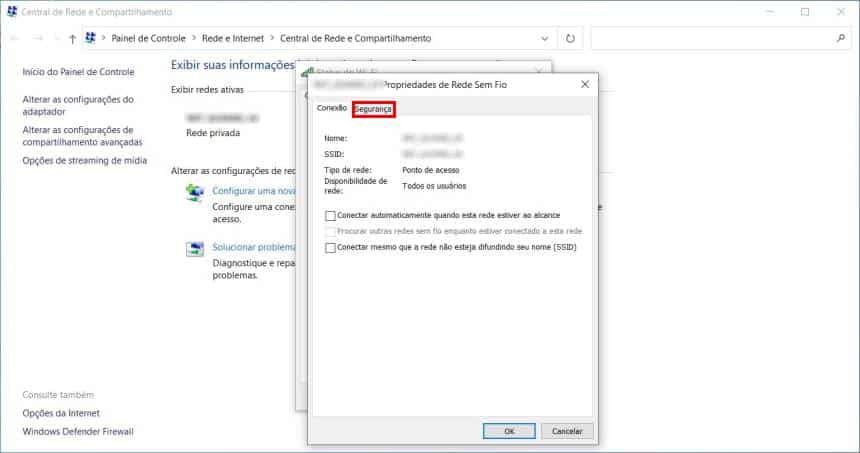Viewport: 860px width, 453px height.
Task: Enable Conectar automaticamente quando esta rede estiver ao alcance
Action: (331, 215)
